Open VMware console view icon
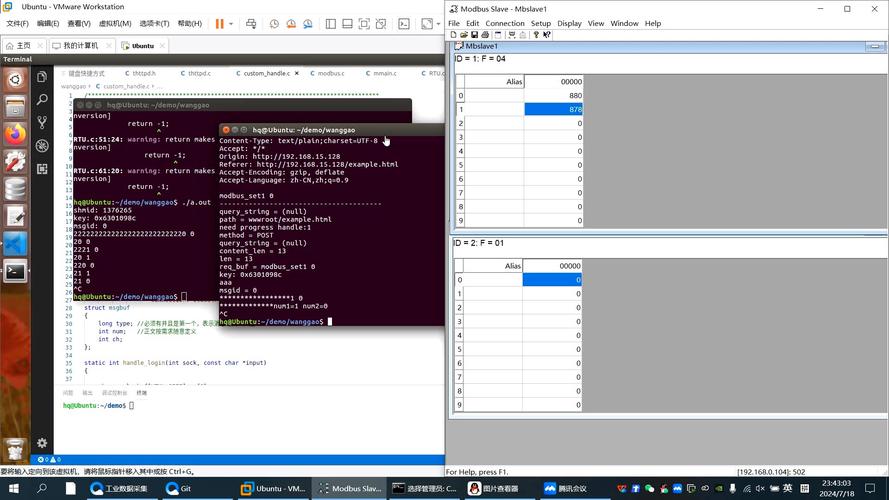889x500 pixels. [x=404, y=24]
